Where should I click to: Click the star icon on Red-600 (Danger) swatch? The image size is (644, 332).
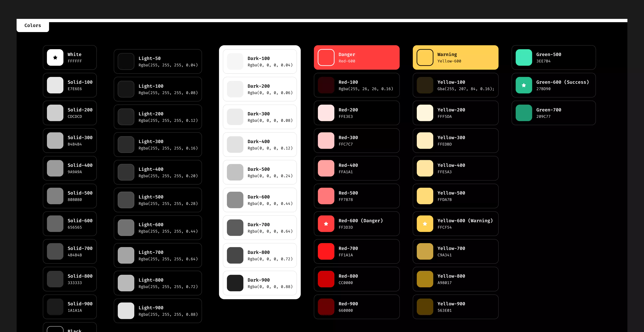tap(326, 224)
